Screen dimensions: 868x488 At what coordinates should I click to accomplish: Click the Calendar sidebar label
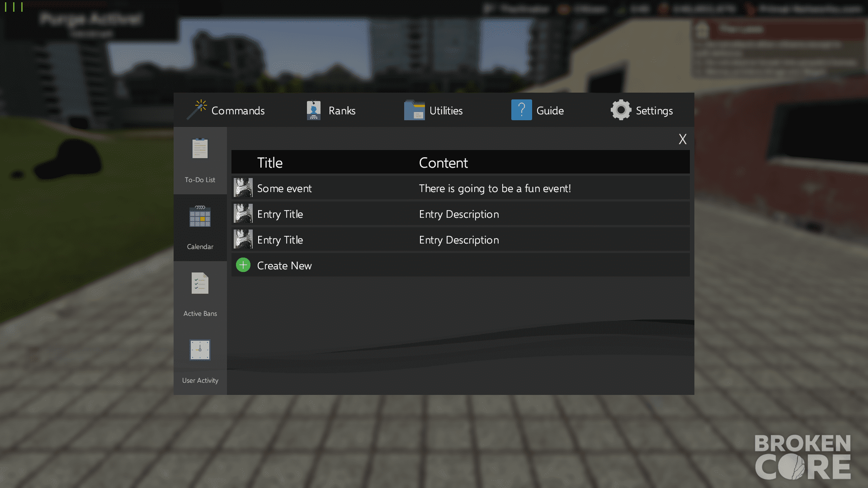pos(200,247)
